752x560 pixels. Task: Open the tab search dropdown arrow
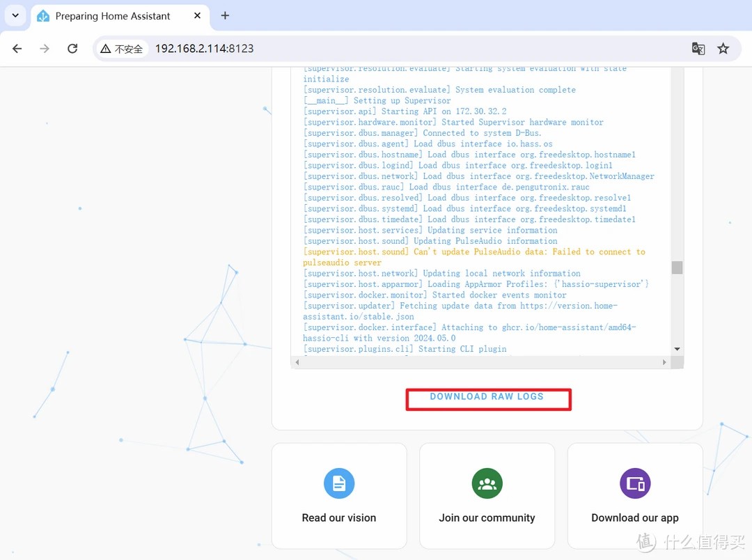pyautogui.click(x=15, y=15)
